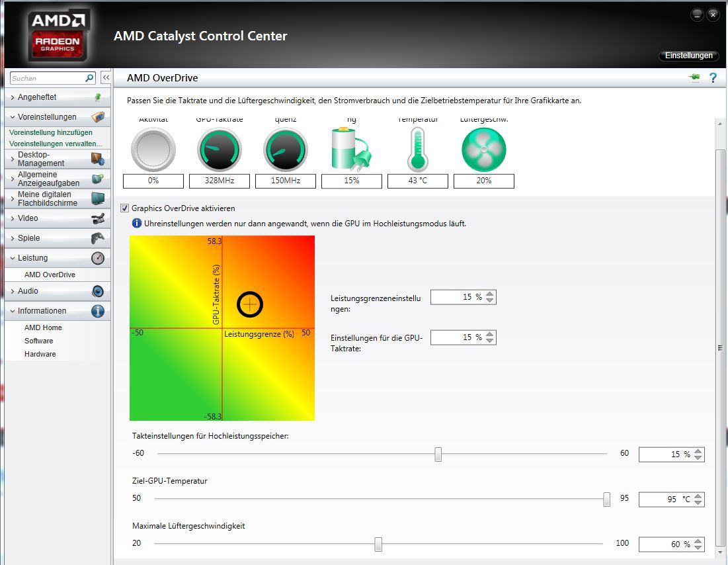Expand the Audio section
The width and height of the screenshot is (728, 565).
pos(13,291)
